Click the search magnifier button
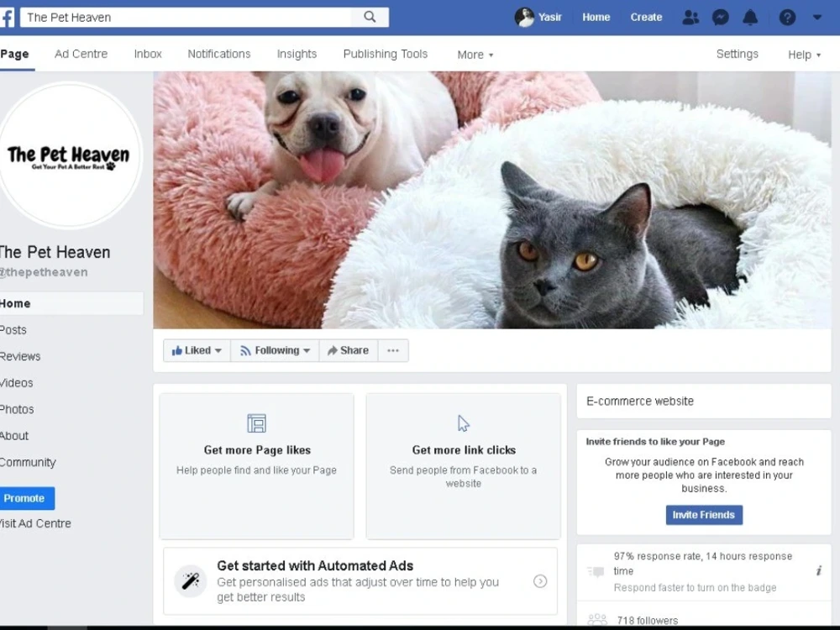This screenshot has height=630, width=840. 370,17
